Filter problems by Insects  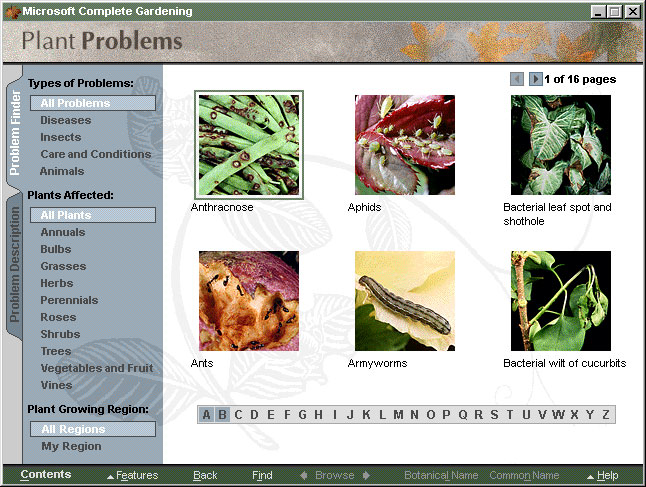[x=61, y=137]
